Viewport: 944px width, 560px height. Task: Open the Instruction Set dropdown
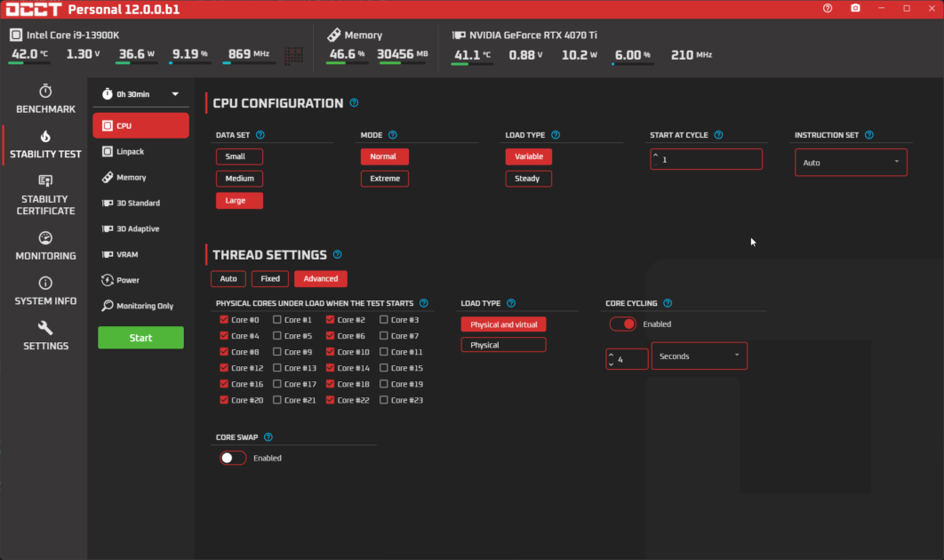pyautogui.click(x=850, y=162)
